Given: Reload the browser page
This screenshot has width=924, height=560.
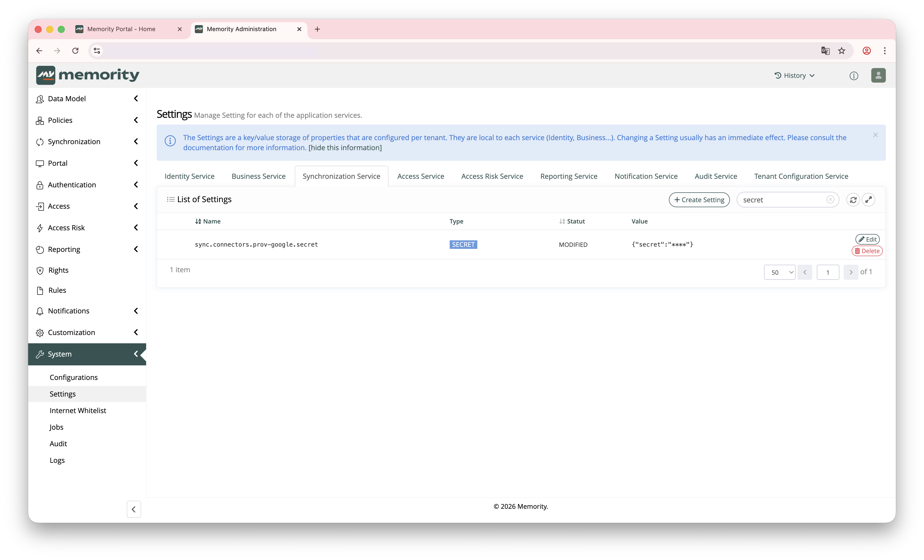Looking at the screenshot, I should point(75,51).
